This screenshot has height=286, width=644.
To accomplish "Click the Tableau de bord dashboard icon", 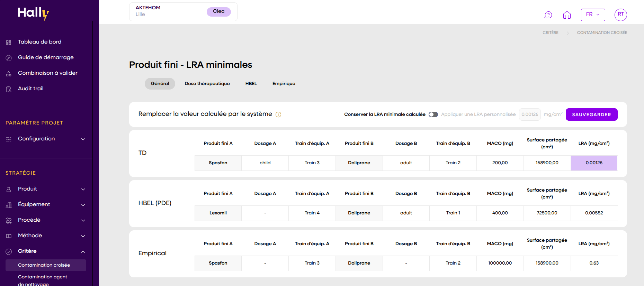I will tap(9, 42).
